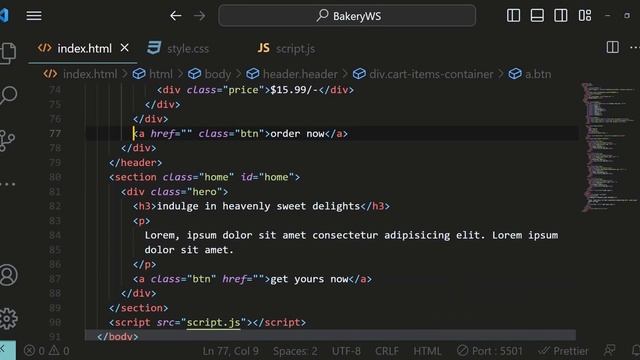640x360 pixels.
Task: Open the editor more actions ellipsis
Action: tap(634, 47)
